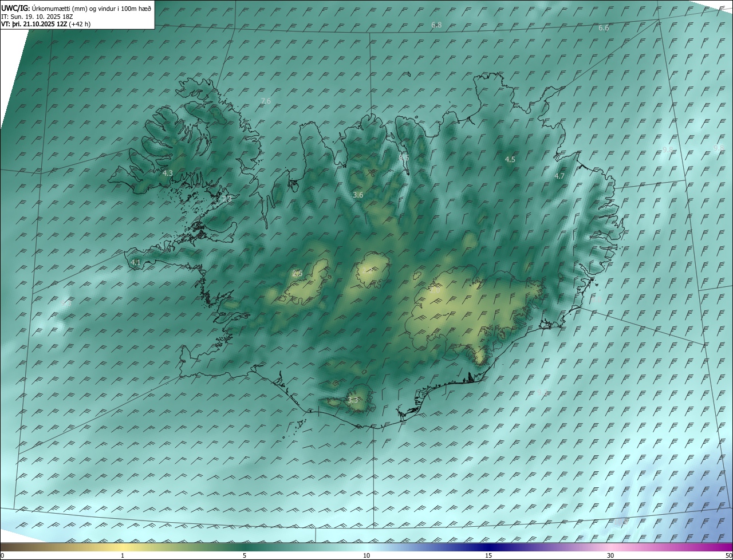Click the 4.3 value label in the Westfjords

(x=168, y=173)
